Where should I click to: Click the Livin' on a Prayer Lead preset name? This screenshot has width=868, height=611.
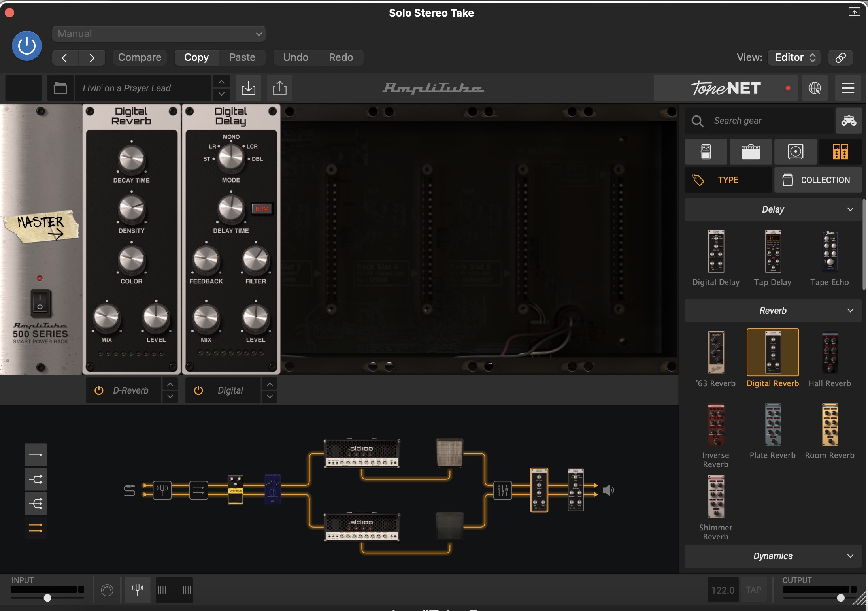[143, 88]
